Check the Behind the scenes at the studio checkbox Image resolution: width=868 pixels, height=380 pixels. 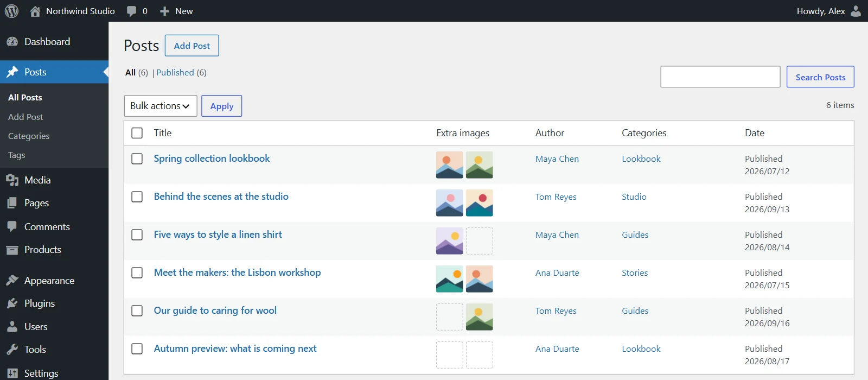click(137, 197)
